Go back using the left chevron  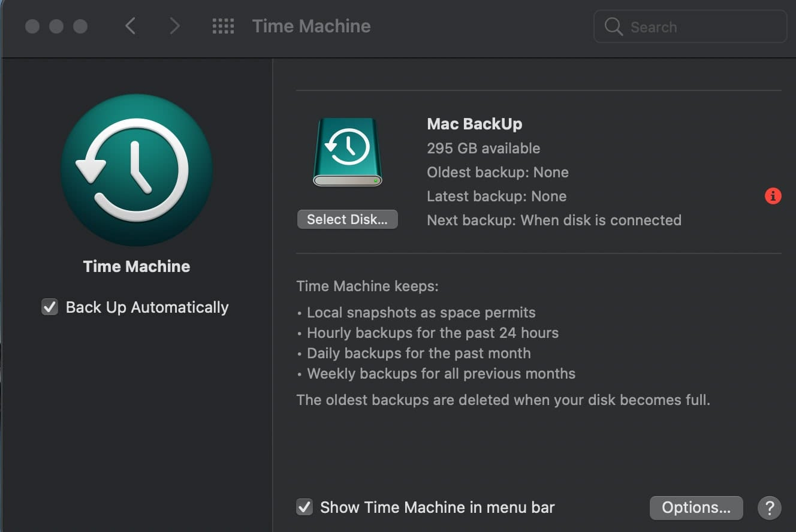[130, 26]
